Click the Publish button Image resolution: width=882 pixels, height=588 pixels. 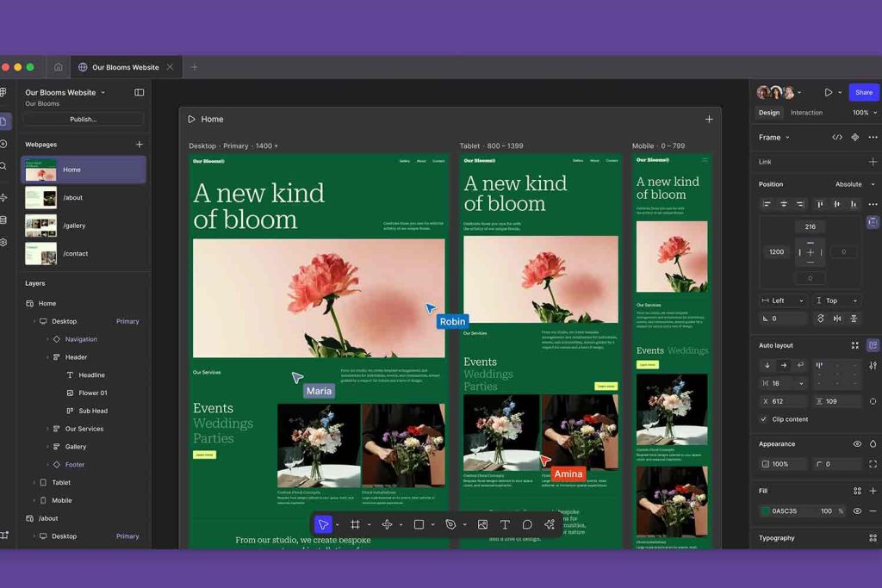(83, 119)
